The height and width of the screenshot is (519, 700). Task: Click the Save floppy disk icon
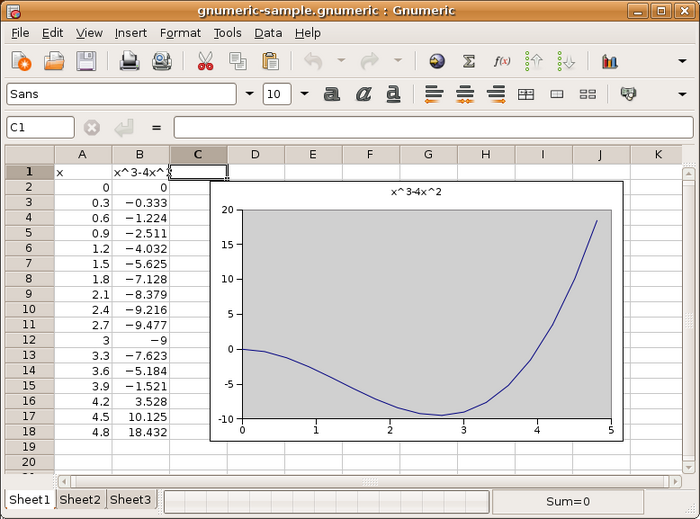point(87,61)
